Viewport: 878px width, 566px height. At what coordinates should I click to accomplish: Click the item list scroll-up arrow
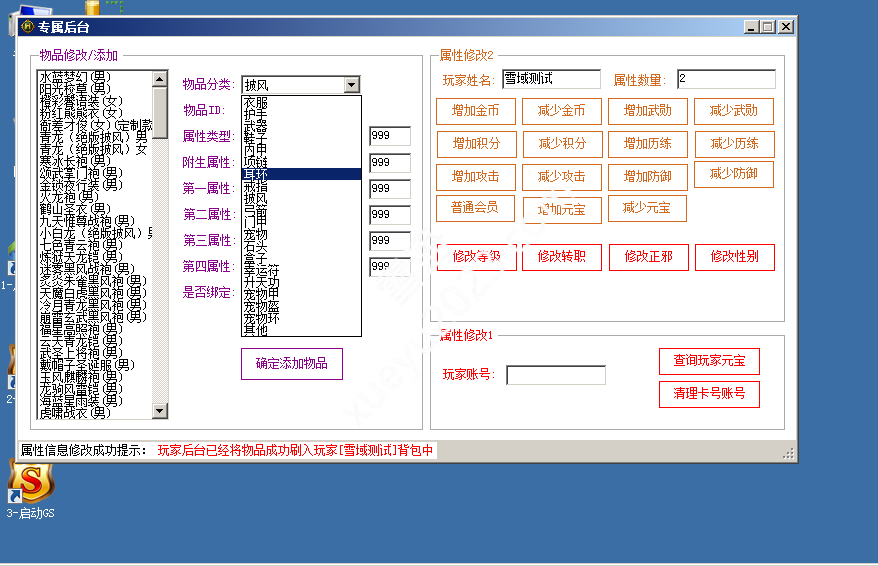160,79
